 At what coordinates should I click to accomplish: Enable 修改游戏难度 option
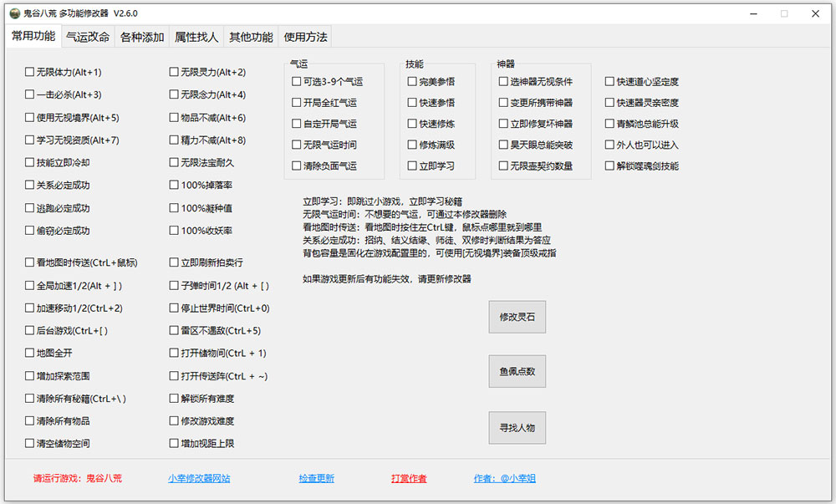point(202,421)
